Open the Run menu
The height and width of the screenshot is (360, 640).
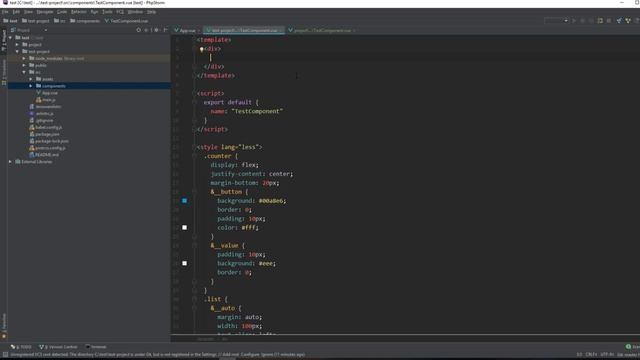(x=94, y=12)
